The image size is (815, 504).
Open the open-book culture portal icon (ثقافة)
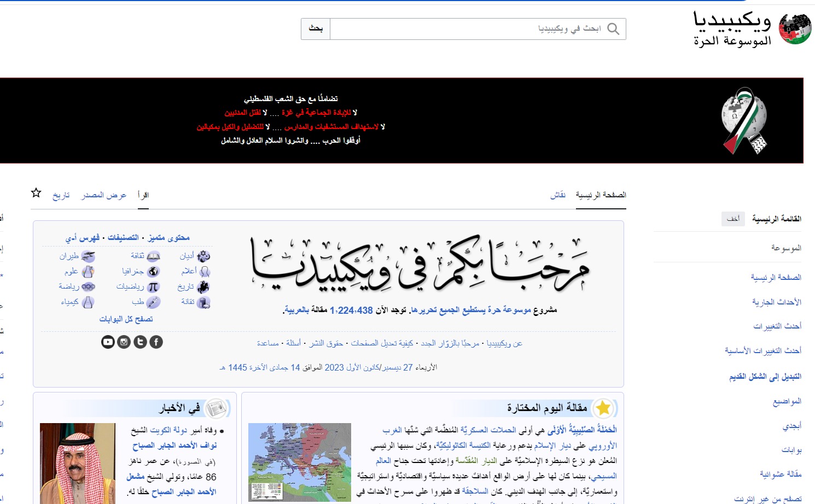tap(154, 256)
